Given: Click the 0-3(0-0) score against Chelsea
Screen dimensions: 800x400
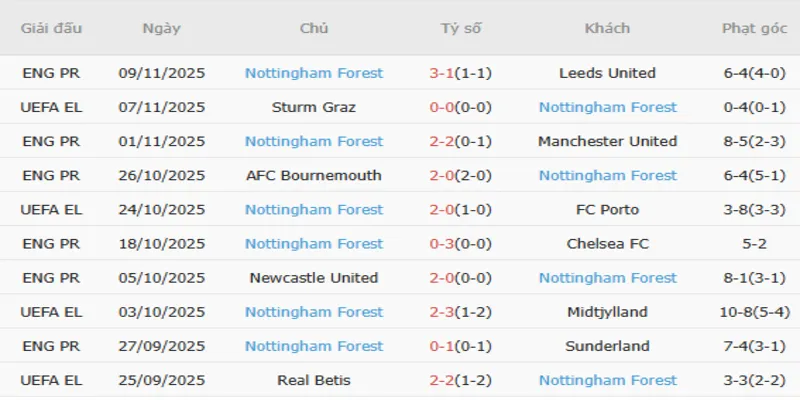Looking at the screenshot, I should [x=461, y=244].
